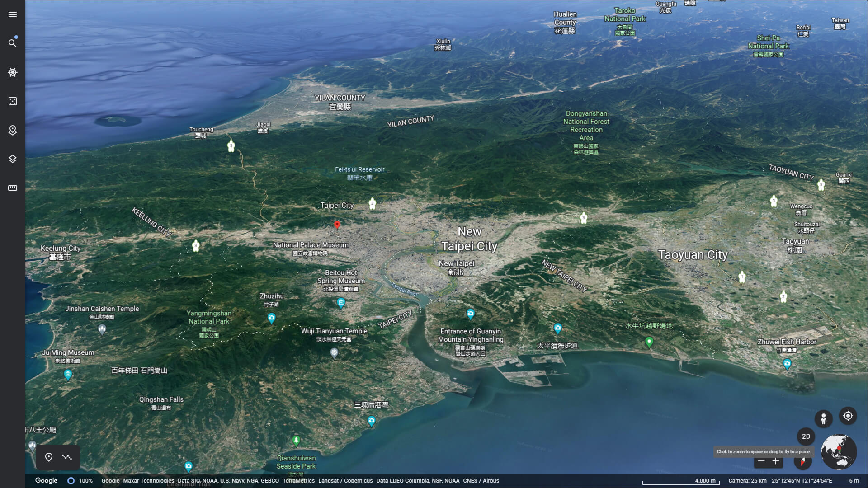Select the red pin near Taipei City

tap(338, 225)
